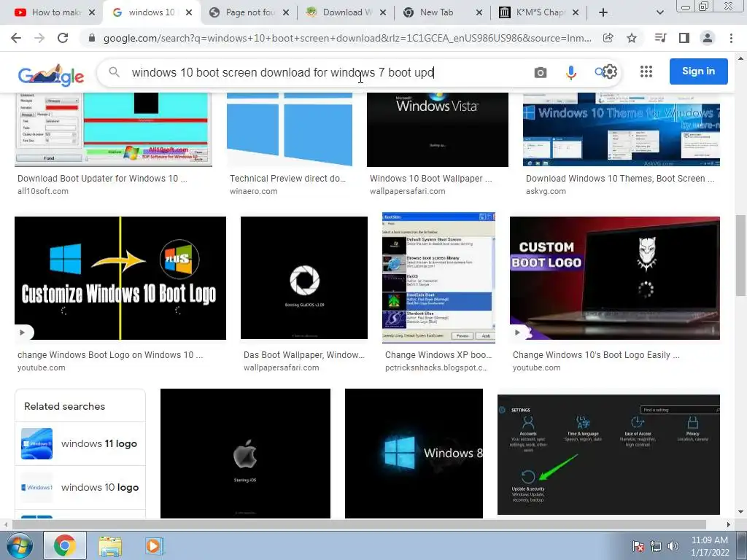
Task: Open the tab search chevron
Action: pyautogui.click(x=659, y=12)
